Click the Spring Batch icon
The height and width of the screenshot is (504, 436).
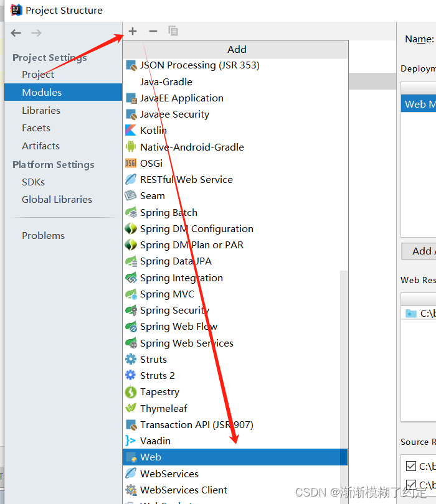click(131, 212)
